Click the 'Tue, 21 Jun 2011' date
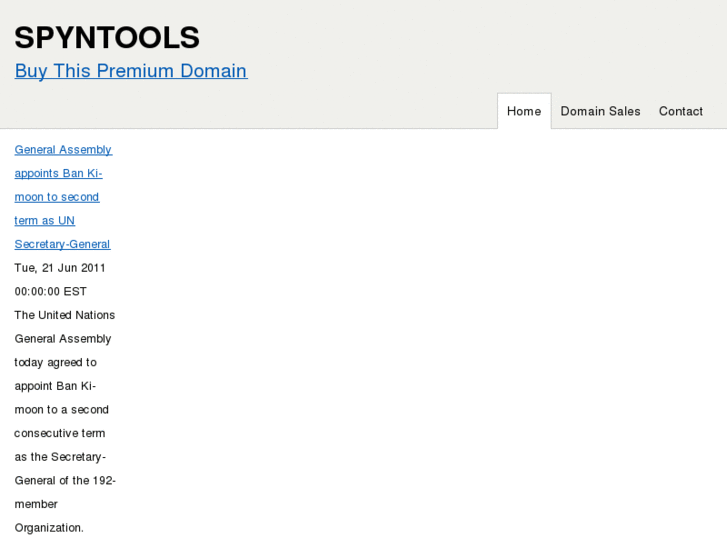The height and width of the screenshot is (545, 727). pos(60,268)
